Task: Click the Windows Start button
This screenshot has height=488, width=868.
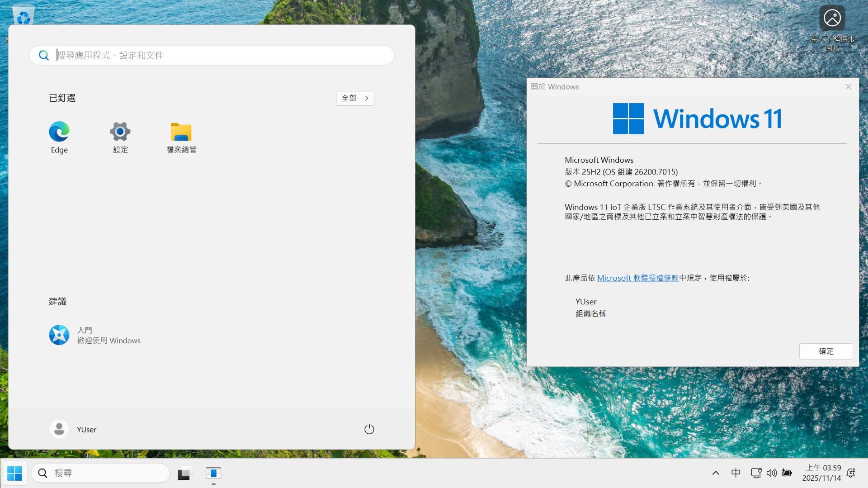Action: point(14,473)
